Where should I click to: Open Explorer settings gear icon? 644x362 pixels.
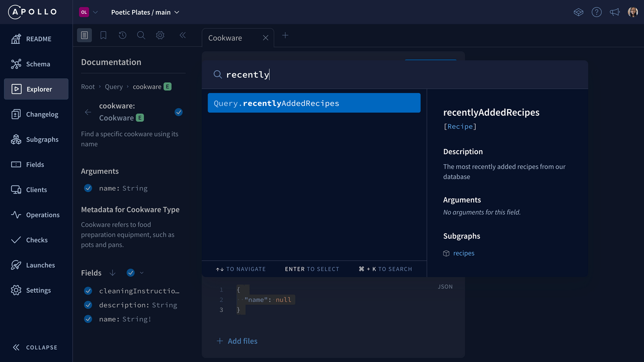click(x=160, y=35)
